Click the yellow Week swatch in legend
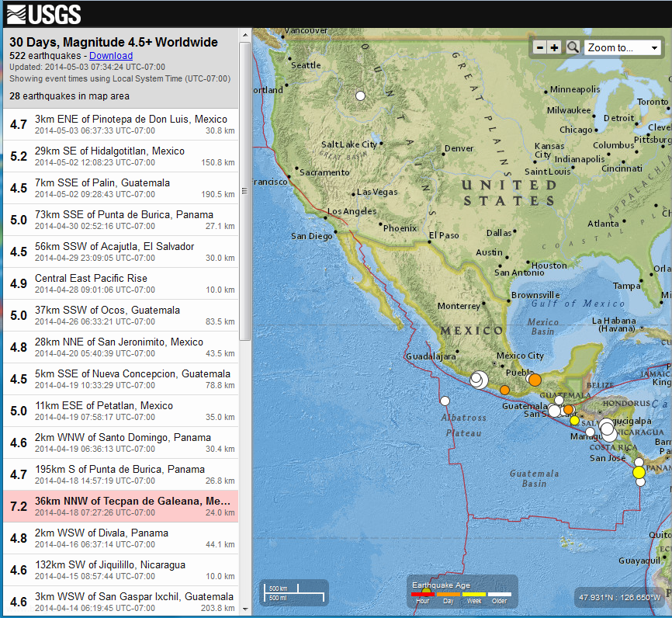 474,595
